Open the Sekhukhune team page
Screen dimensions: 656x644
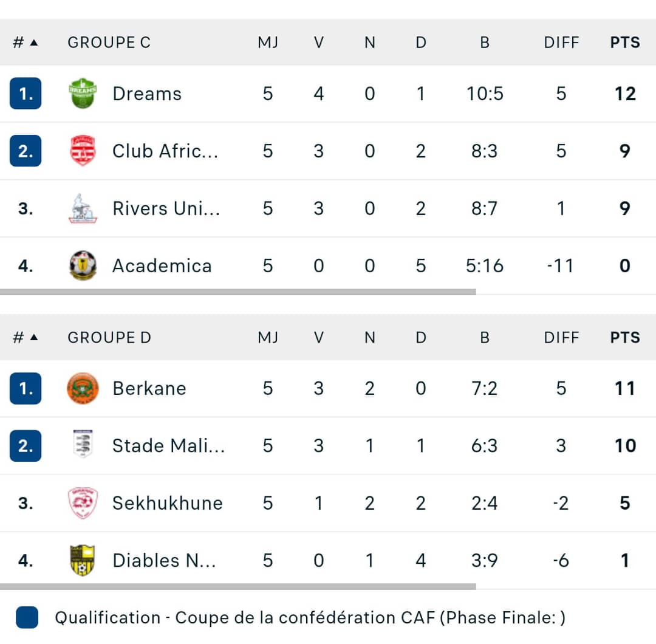pyautogui.click(x=168, y=503)
